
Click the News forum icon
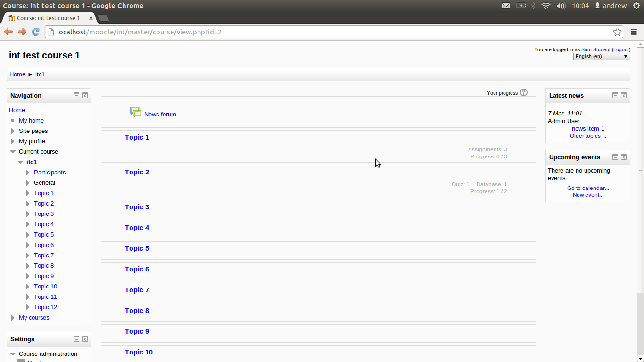[136, 112]
